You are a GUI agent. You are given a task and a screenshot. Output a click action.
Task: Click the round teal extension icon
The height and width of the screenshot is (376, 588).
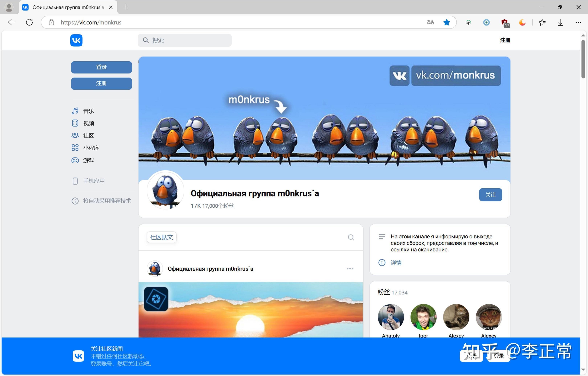pos(486,23)
